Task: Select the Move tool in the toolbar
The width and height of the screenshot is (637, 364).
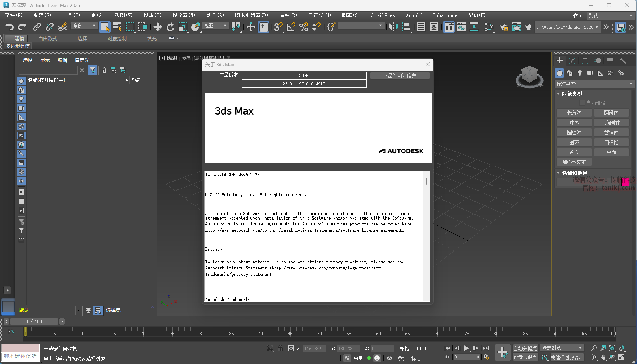Action: click(158, 27)
